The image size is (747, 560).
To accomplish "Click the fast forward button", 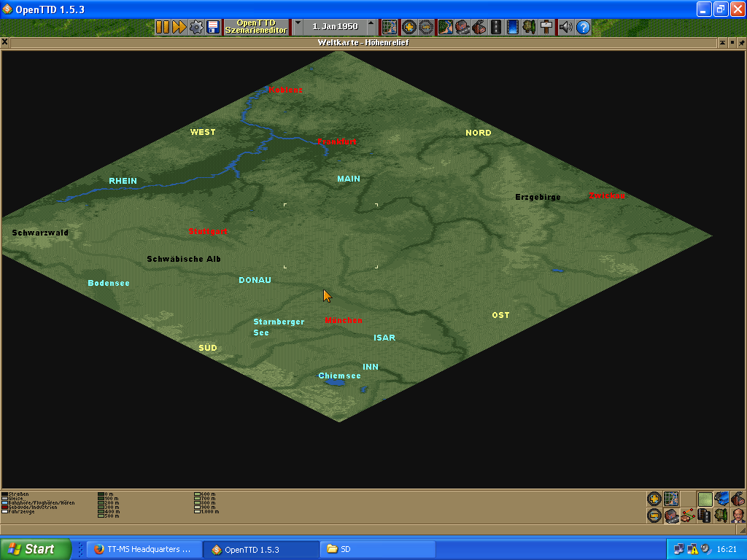I will click(x=179, y=27).
